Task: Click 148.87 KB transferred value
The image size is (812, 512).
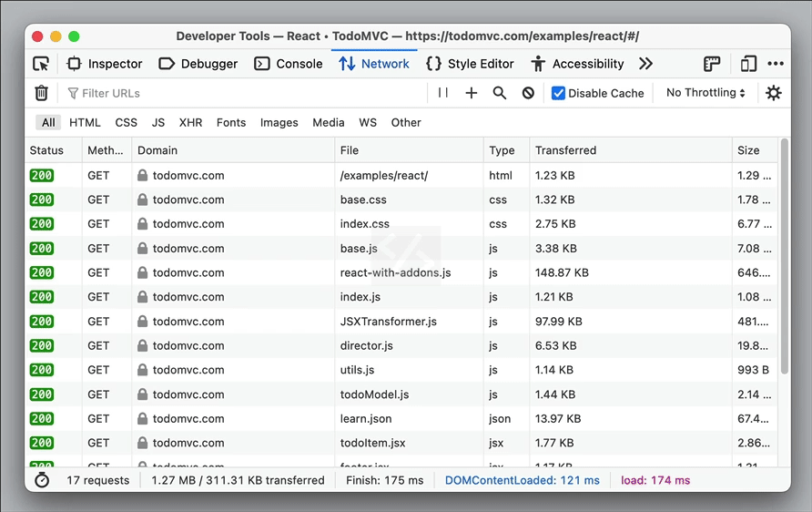Action: coord(562,272)
